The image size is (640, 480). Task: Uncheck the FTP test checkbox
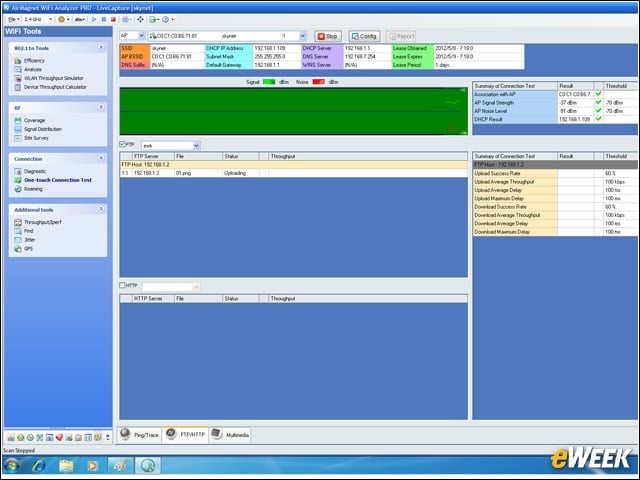122,144
